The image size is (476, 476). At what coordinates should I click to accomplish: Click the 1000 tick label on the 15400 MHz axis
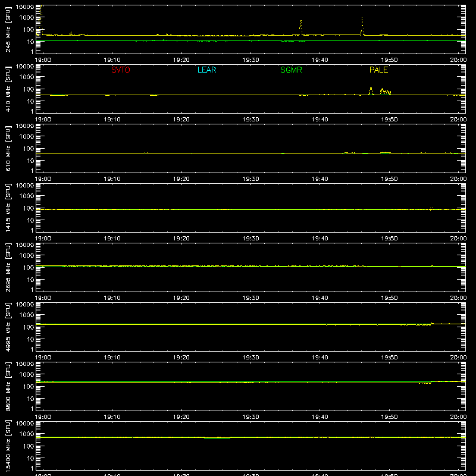click(x=27, y=434)
